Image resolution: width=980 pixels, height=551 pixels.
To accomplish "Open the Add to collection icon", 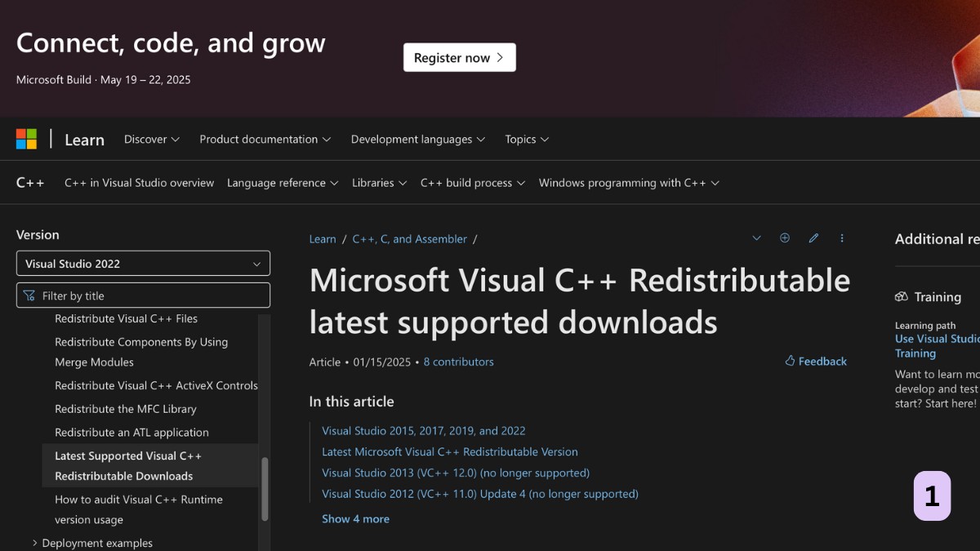I will pos(785,238).
